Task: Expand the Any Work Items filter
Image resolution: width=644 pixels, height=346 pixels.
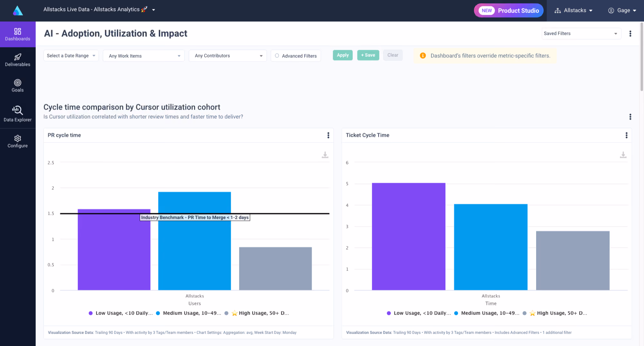Action: pos(144,56)
